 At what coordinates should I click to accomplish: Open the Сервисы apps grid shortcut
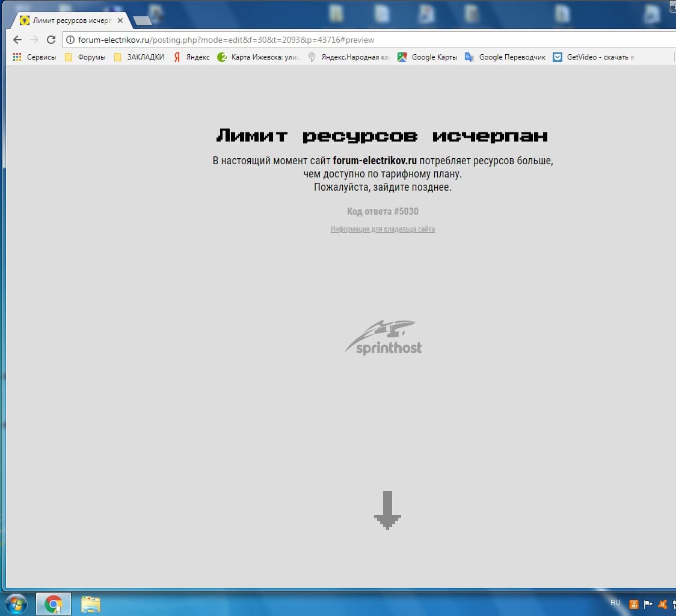pos(34,57)
